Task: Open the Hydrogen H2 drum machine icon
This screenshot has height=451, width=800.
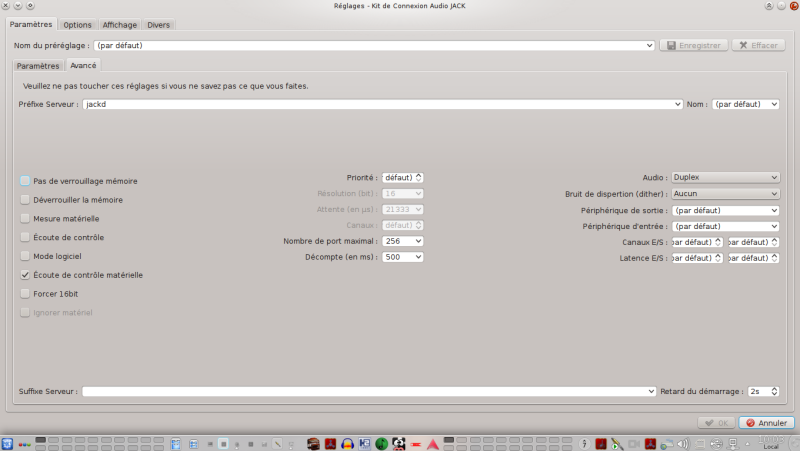Action: [364, 444]
